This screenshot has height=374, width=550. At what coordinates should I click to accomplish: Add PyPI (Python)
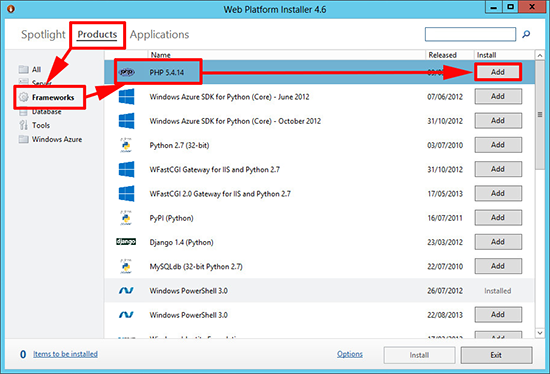[x=498, y=217]
